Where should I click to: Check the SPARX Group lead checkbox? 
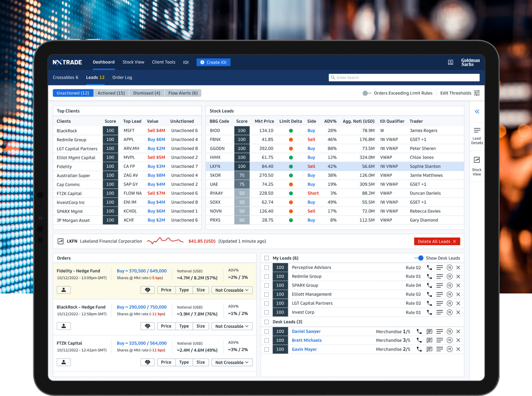[267, 285]
